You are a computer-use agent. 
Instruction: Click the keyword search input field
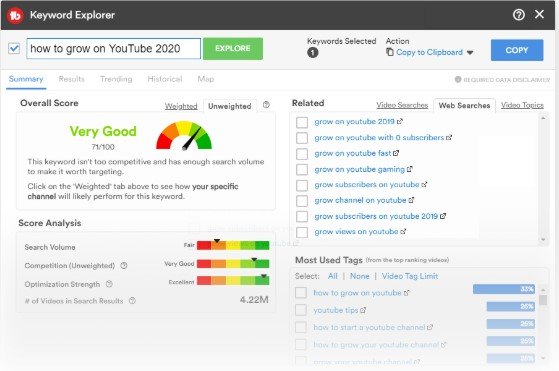point(114,48)
